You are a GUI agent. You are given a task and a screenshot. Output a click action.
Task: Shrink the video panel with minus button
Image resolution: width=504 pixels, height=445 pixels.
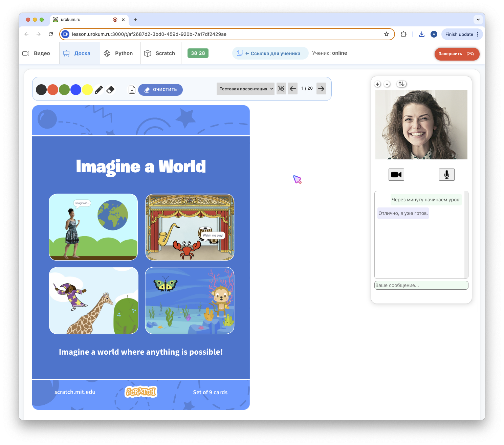click(x=387, y=84)
